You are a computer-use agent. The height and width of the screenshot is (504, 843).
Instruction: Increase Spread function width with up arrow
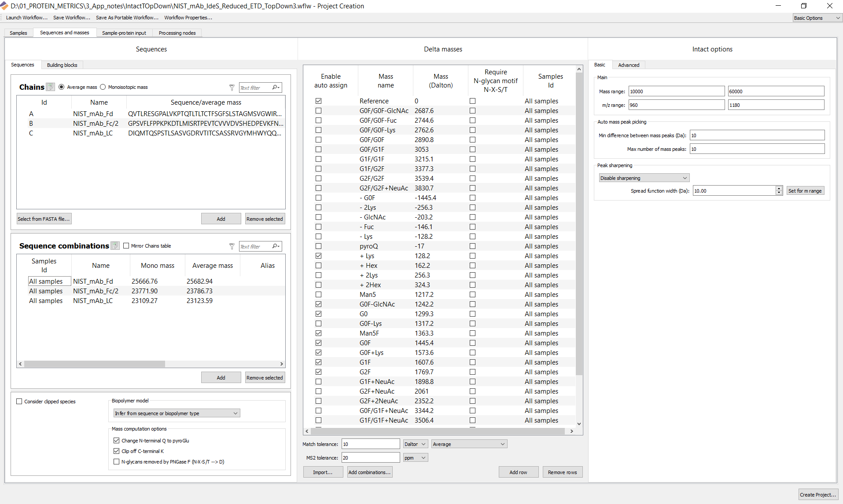tap(779, 188)
